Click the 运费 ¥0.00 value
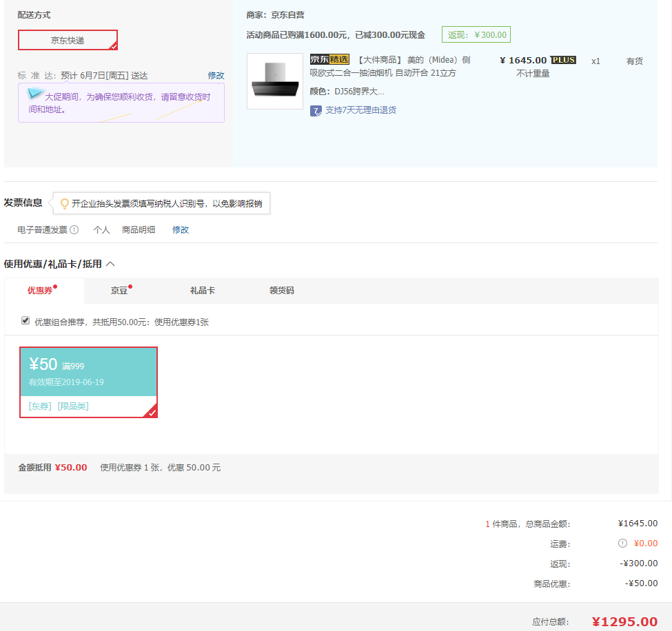Screen dimensions: 672x631 646,544
